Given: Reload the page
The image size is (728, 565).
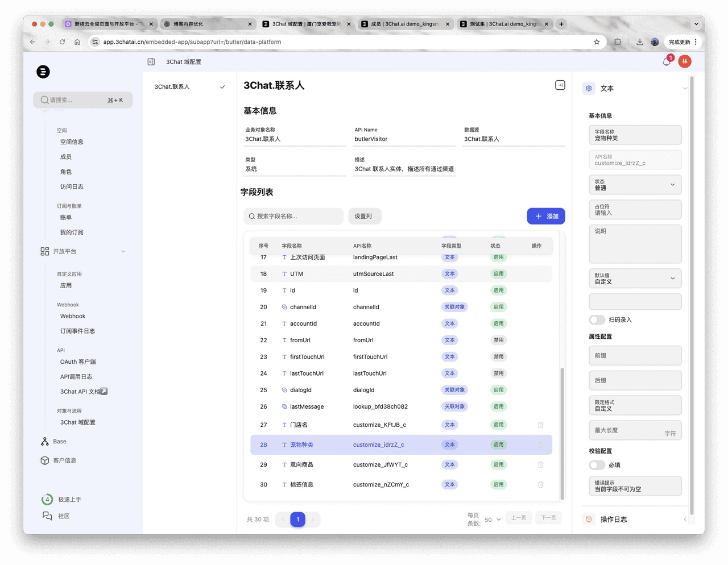Looking at the screenshot, I should click(x=62, y=42).
